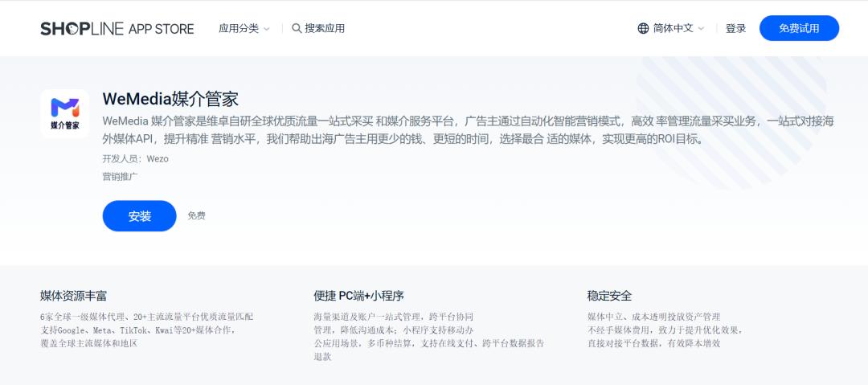Click the 媒体资源丰富 heading
The image size is (868, 385).
click(x=74, y=296)
